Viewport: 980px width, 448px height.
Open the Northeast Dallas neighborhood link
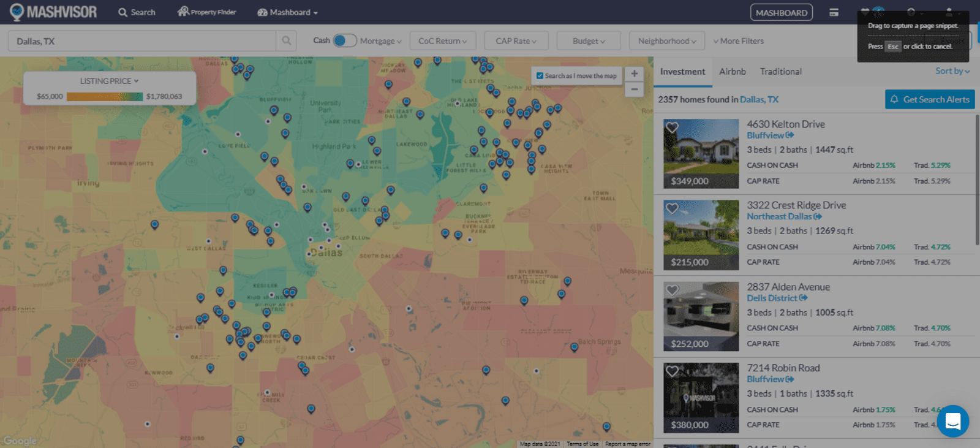(x=778, y=216)
